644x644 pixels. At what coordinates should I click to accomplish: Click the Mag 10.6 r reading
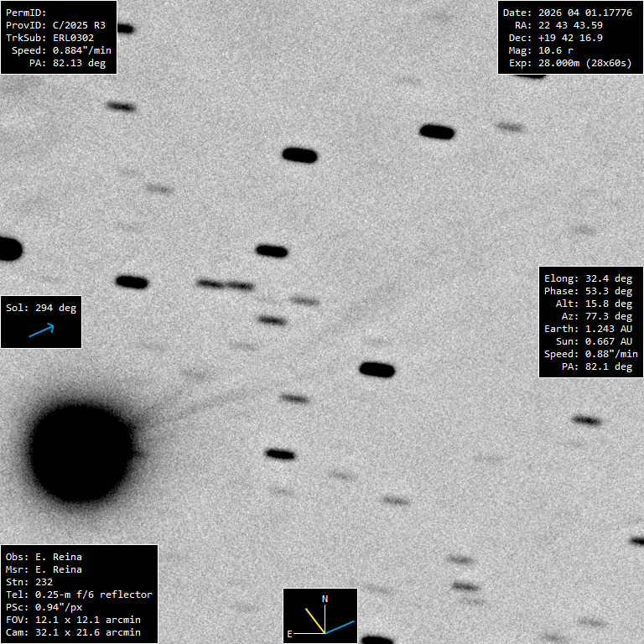(547, 50)
